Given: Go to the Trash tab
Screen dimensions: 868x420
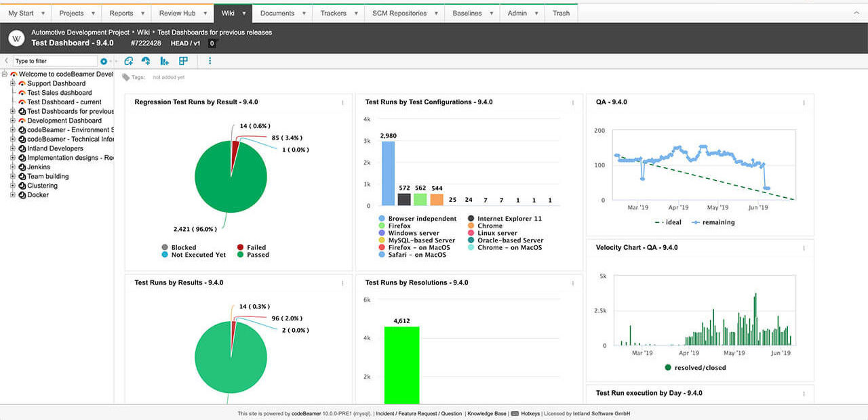Looking at the screenshot, I should click(561, 14).
